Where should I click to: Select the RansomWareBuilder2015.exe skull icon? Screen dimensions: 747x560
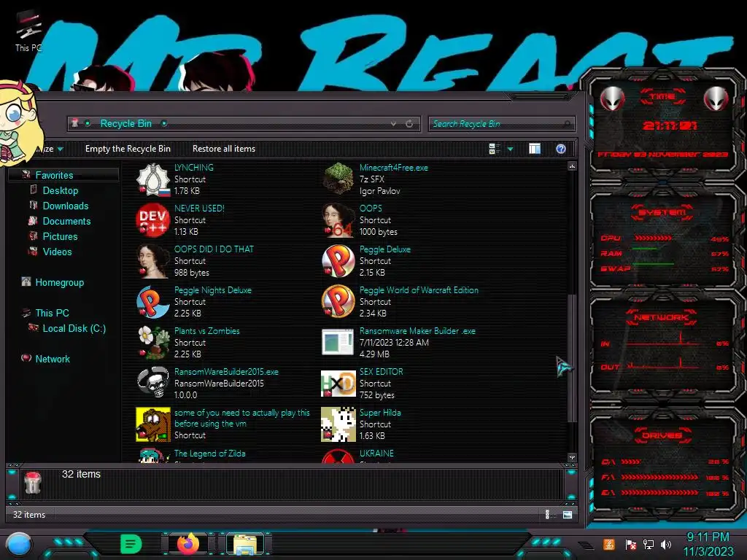(x=153, y=384)
